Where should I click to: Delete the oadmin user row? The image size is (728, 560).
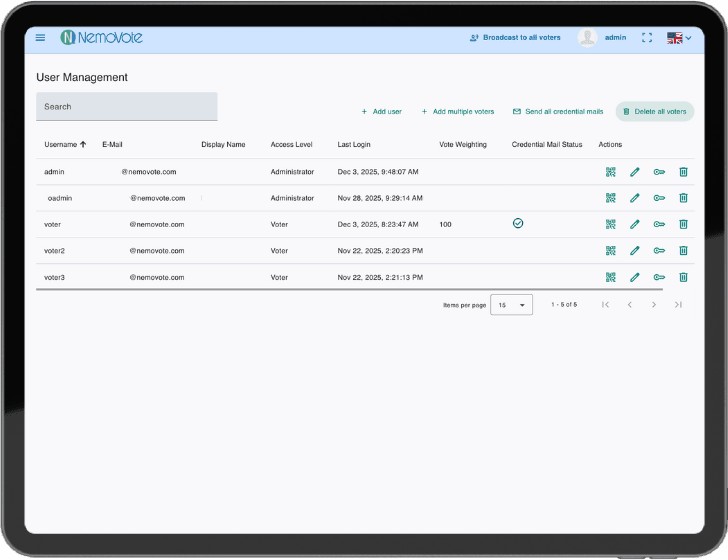click(x=683, y=198)
